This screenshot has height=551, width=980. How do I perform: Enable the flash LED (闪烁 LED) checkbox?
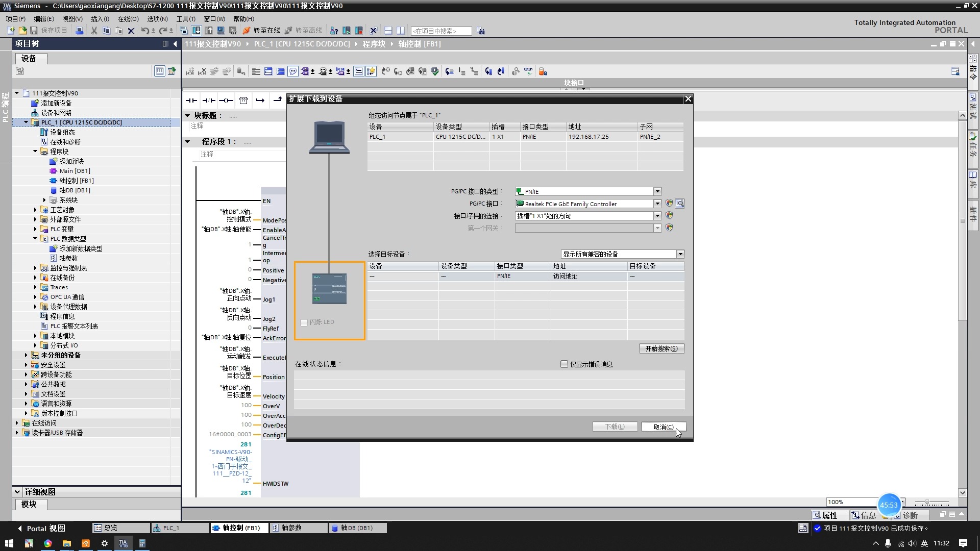pyautogui.click(x=304, y=322)
